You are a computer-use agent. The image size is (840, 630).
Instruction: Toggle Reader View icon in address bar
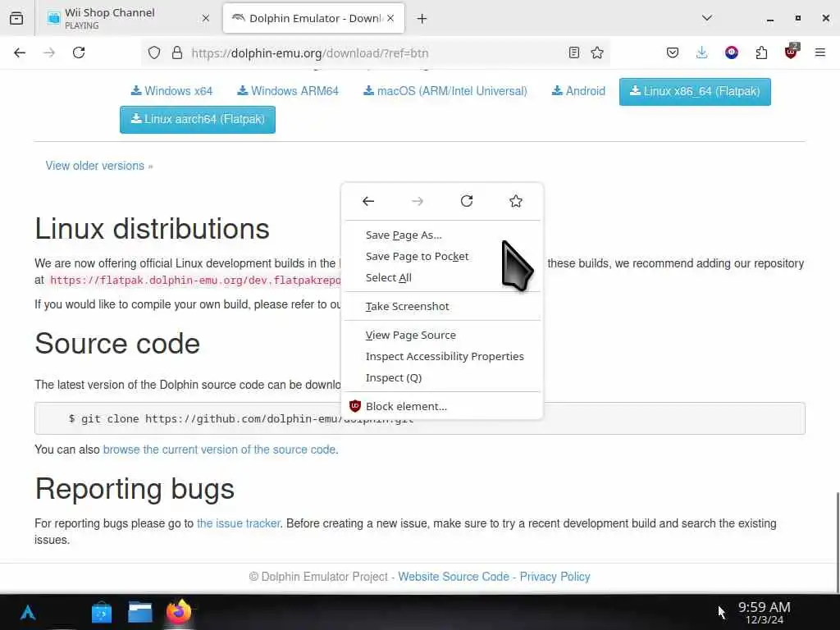[x=573, y=52]
